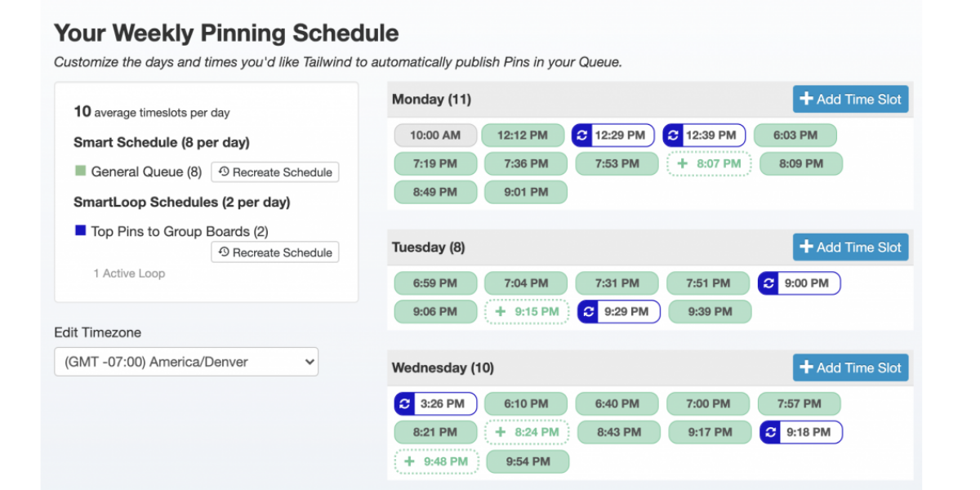Click the blue Top Pins color square
This screenshot has height=490, width=980.
point(80,231)
